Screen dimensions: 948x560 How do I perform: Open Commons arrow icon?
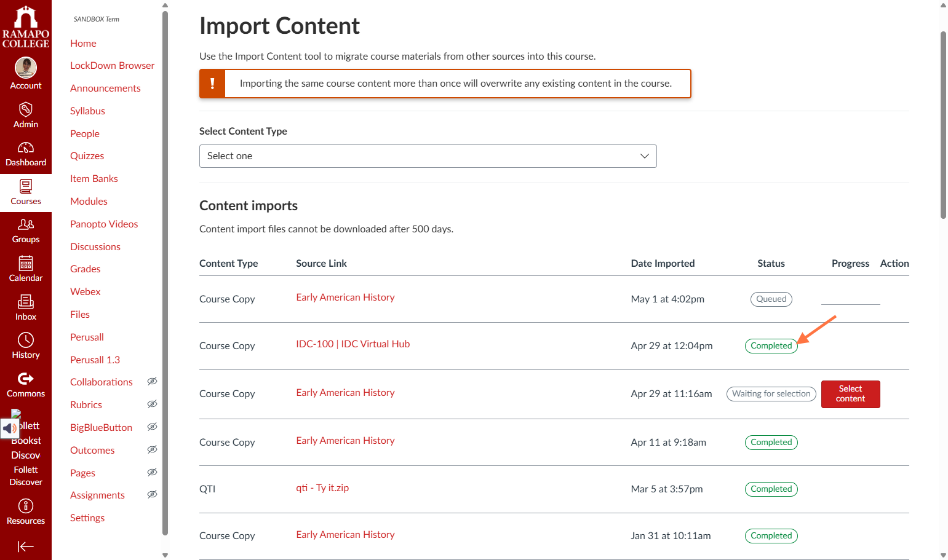(x=26, y=379)
